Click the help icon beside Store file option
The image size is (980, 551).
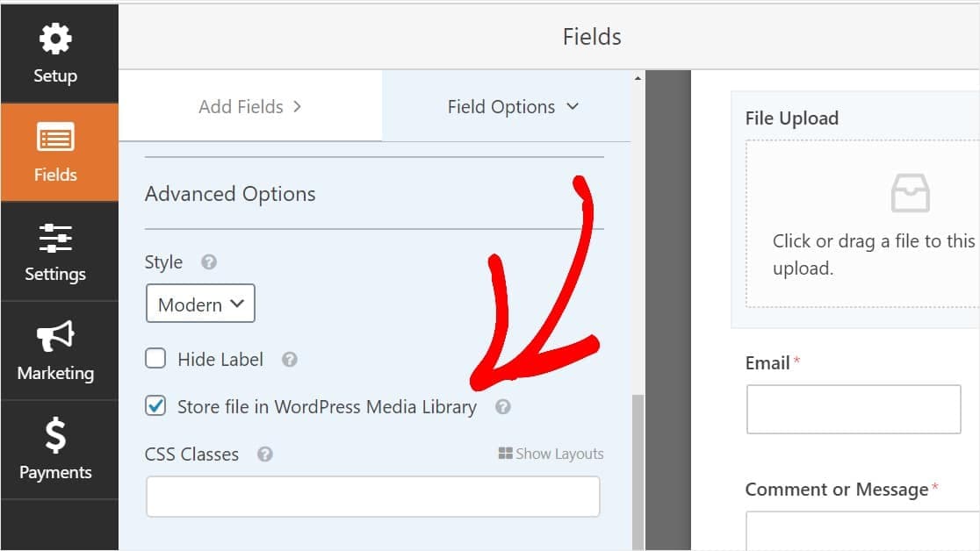coord(502,406)
